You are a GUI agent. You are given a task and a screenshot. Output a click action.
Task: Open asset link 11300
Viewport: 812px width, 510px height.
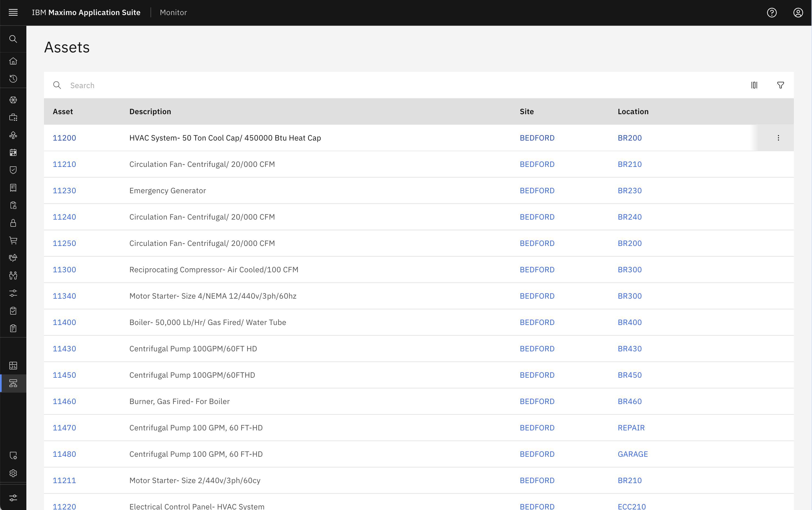click(x=64, y=270)
